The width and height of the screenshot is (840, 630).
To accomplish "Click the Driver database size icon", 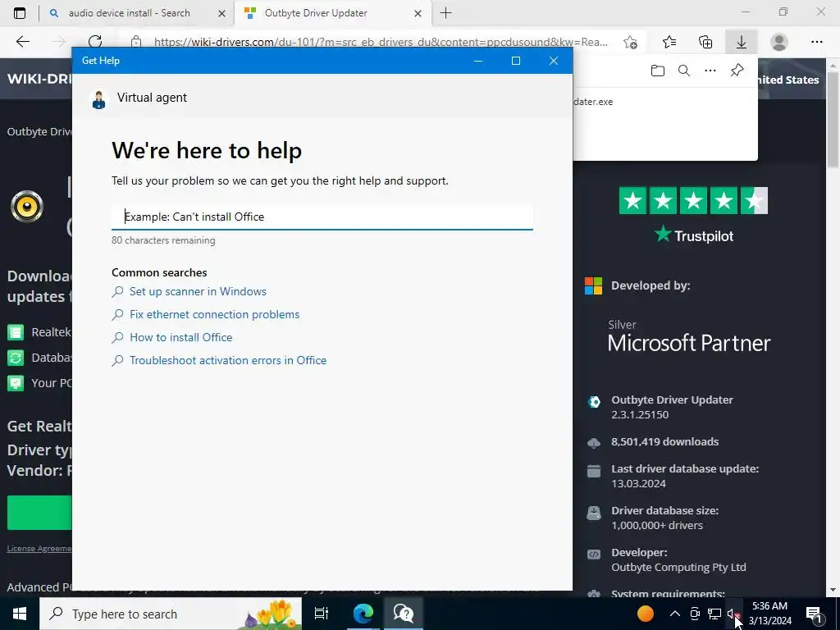I will tap(594, 513).
